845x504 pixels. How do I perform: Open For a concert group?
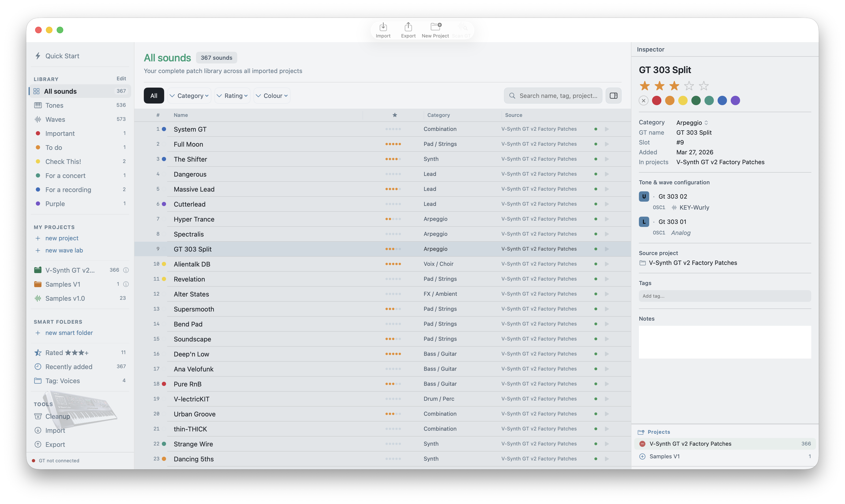click(x=80, y=176)
